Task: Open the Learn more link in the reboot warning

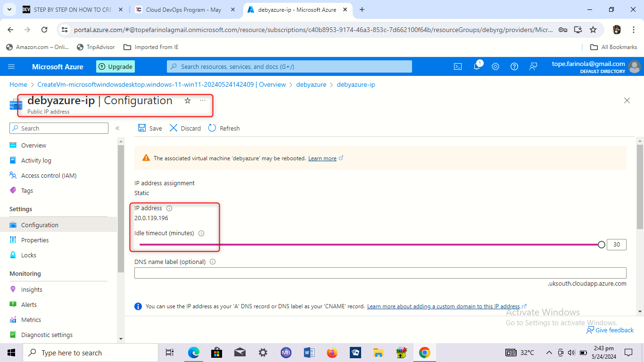Action: pyautogui.click(x=322, y=158)
